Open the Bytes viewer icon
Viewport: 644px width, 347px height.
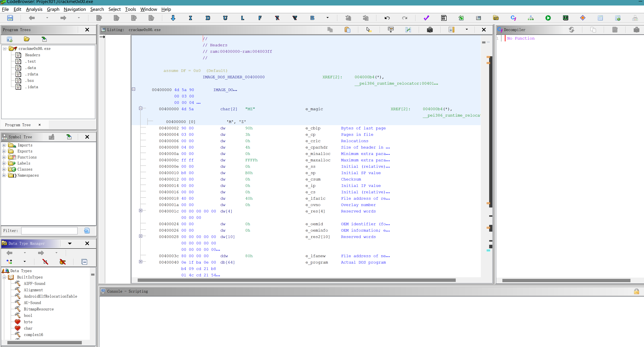pyautogui.click(x=444, y=18)
